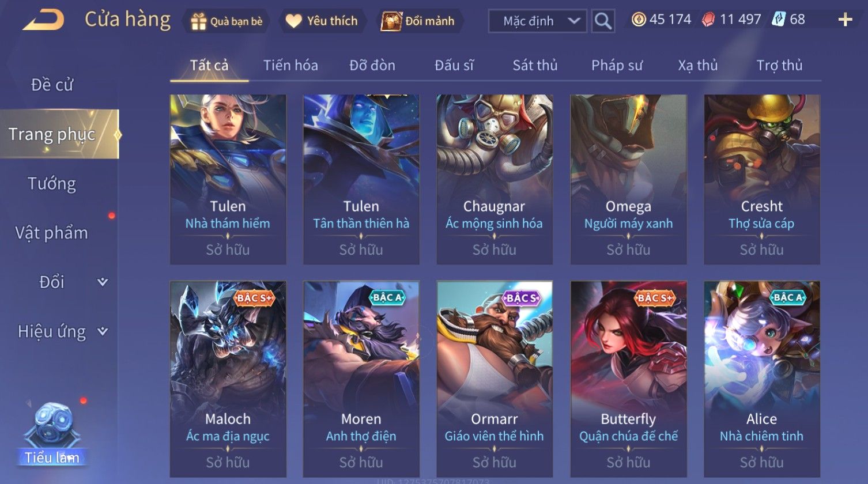Open the search magnifier icon

603,21
